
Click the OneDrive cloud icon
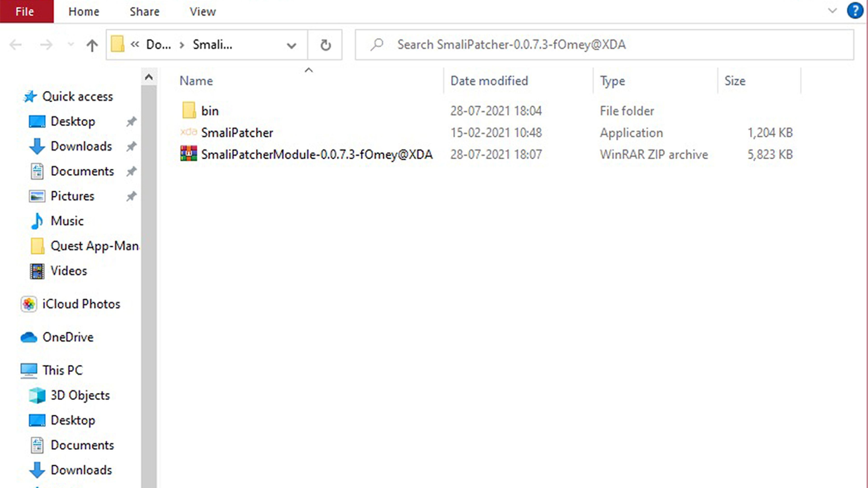tap(29, 337)
